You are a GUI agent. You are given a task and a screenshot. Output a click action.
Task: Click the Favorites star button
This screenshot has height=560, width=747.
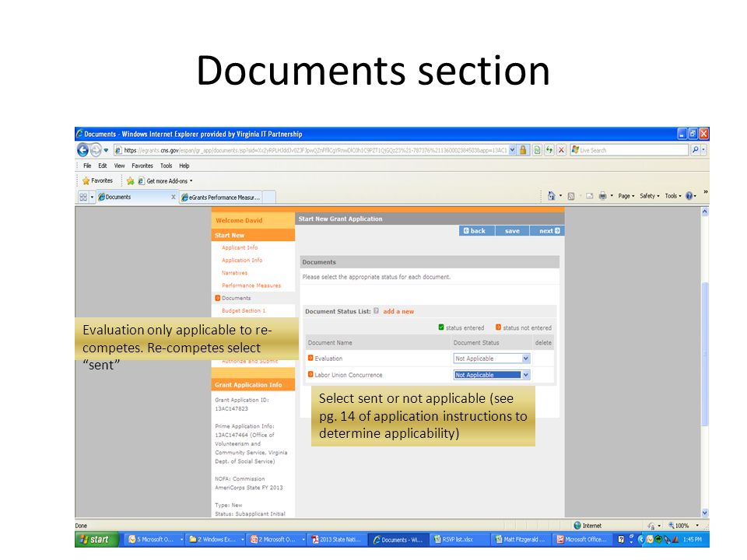point(98,181)
